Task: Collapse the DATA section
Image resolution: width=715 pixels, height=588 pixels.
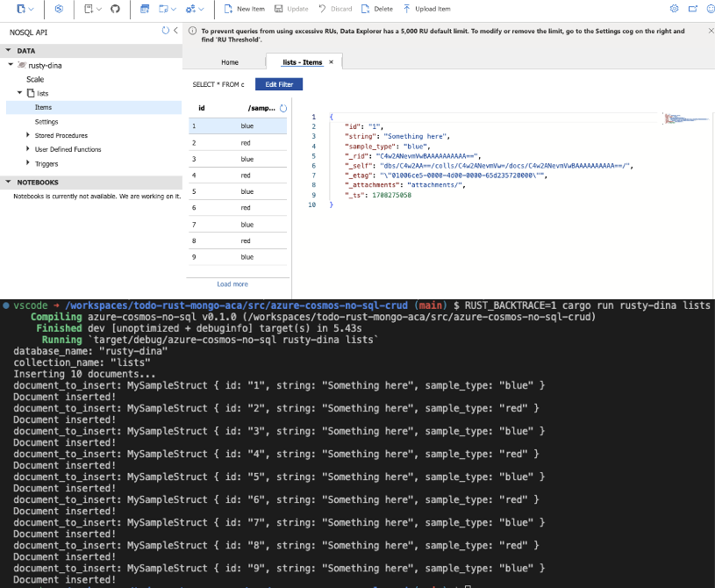Action: point(8,50)
